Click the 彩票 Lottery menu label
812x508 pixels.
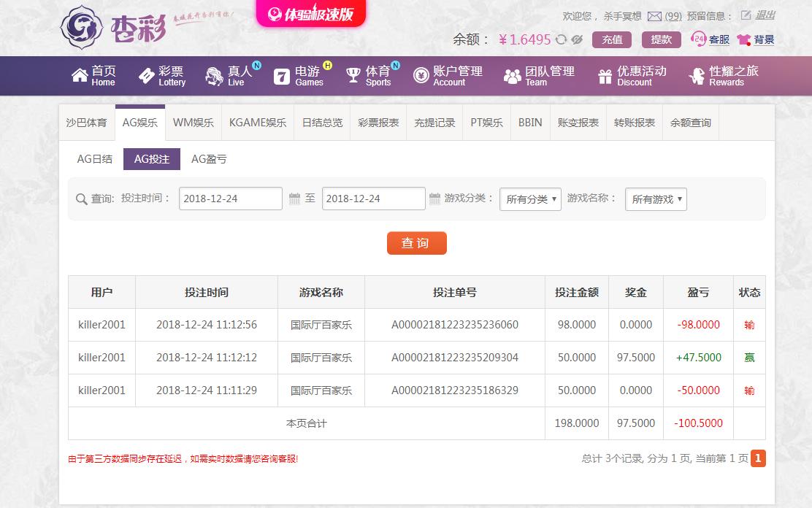point(172,76)
